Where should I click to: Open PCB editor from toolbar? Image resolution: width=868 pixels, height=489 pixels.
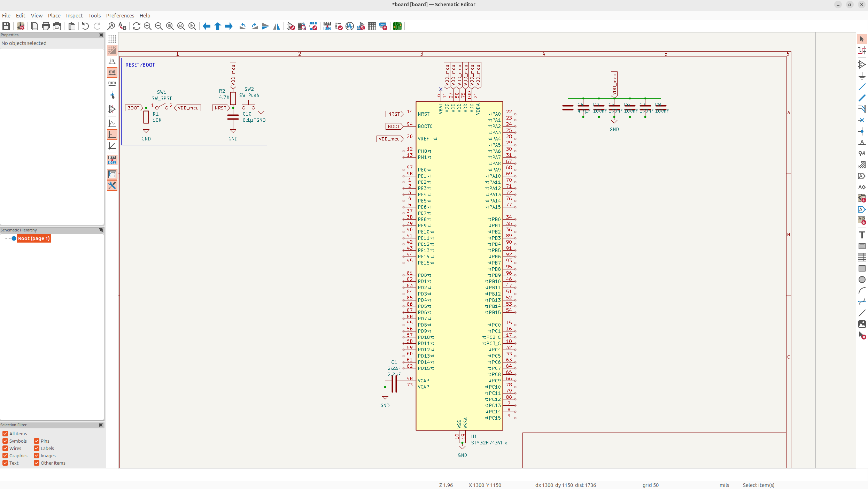(x=397, y=26)
